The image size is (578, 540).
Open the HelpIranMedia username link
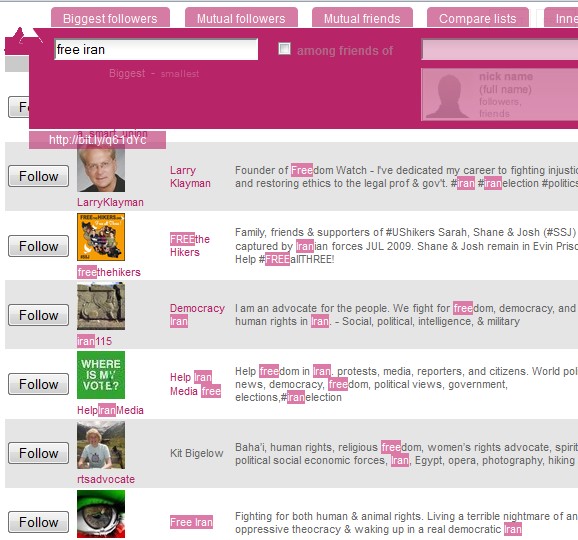(x=110, y=410)
